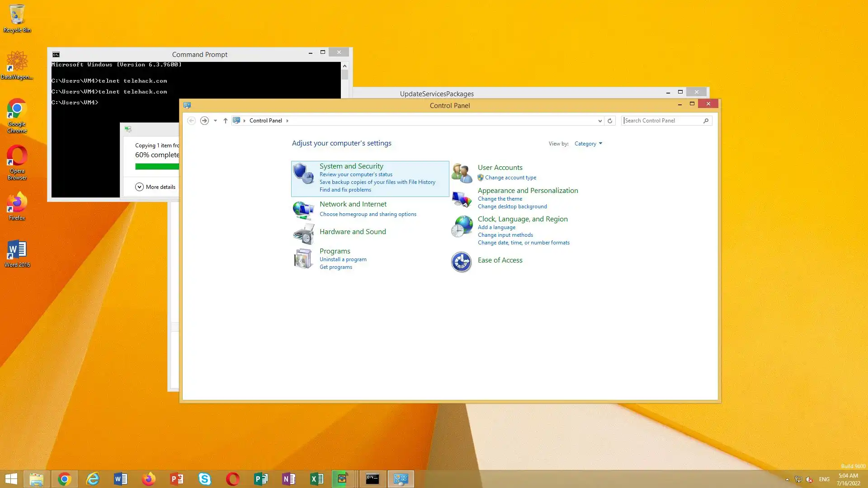This screenshot has width=868, height=488.
Task: Open the System and Security shield icon
Action: (303, 174)
